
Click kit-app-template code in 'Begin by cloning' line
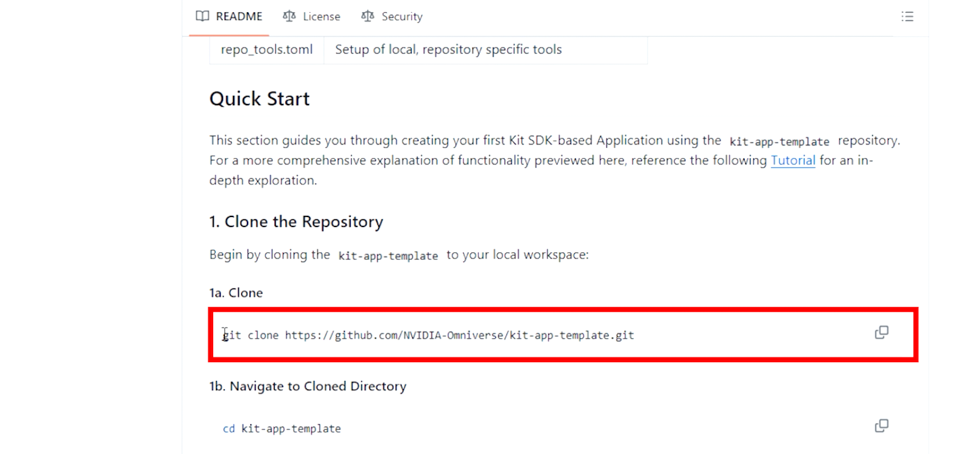coord(388,256)
